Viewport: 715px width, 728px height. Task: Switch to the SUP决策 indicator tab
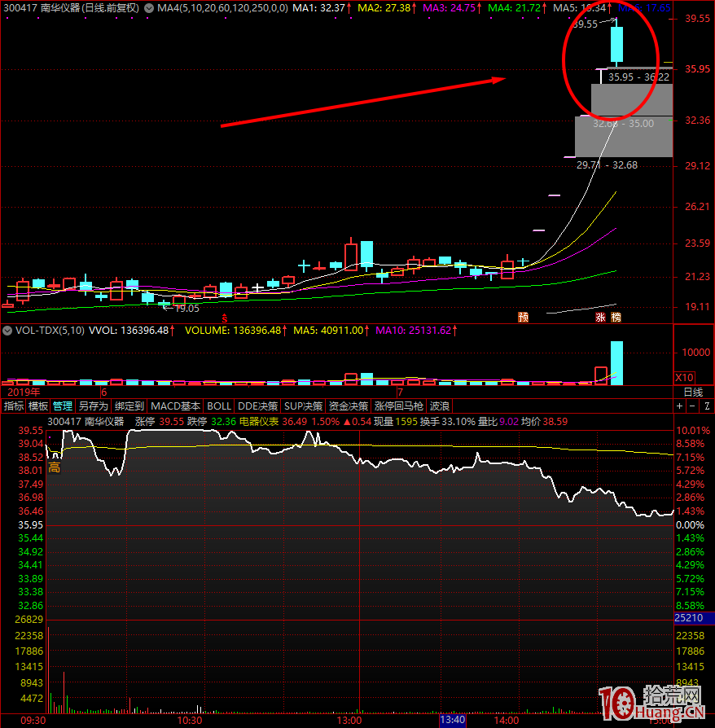[303, 406]
